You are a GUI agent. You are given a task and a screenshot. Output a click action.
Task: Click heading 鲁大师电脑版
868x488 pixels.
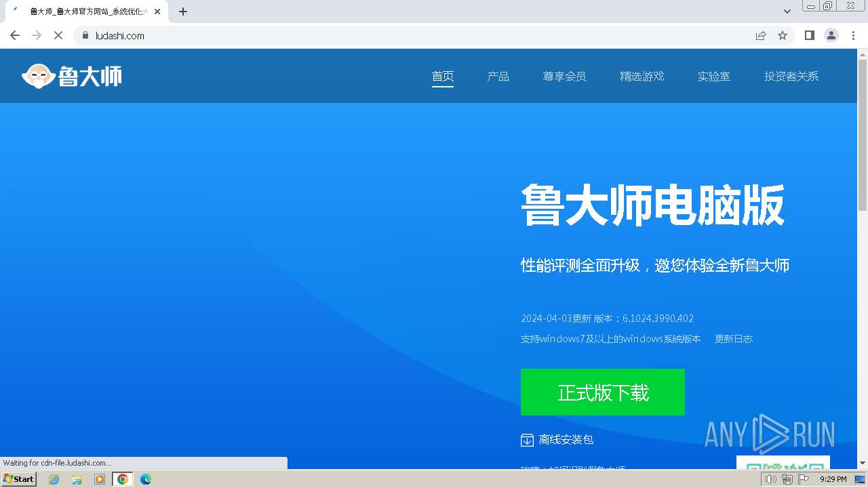(652, 205)
